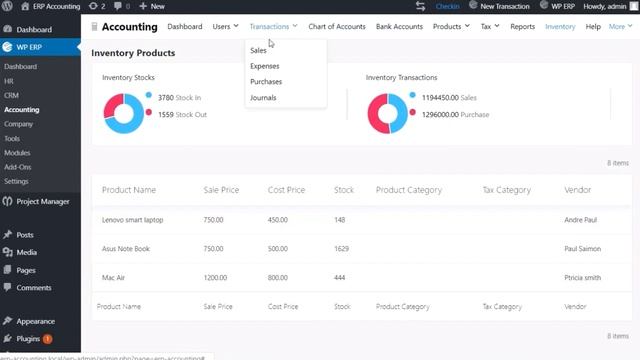Sort by top Stock column header

tap(344, 190)
